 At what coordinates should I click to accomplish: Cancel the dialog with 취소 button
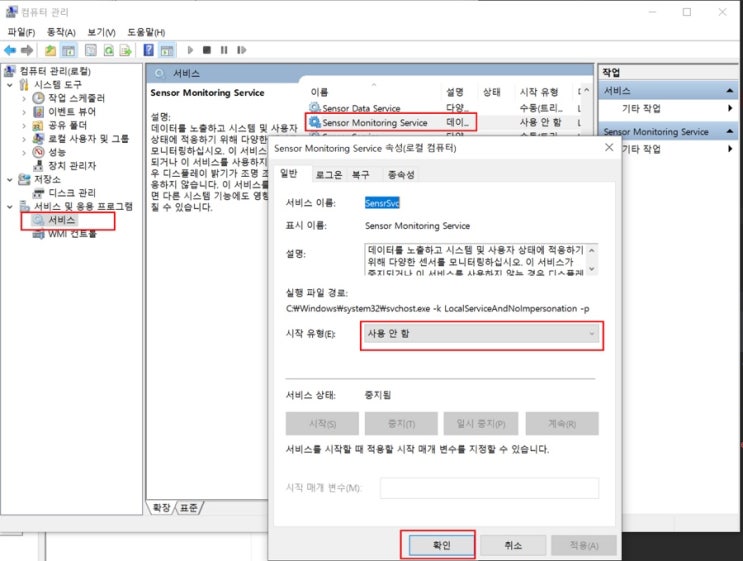click(513, 545)
